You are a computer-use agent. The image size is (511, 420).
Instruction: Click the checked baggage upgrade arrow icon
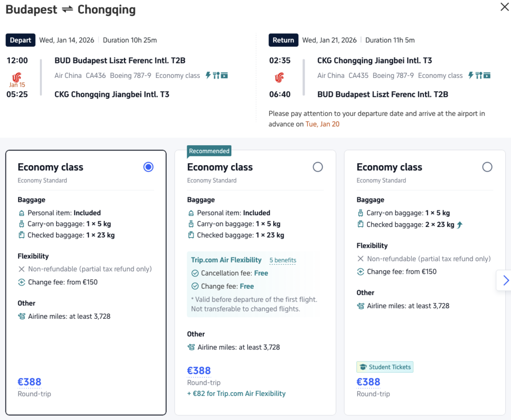tap(460, 225)
